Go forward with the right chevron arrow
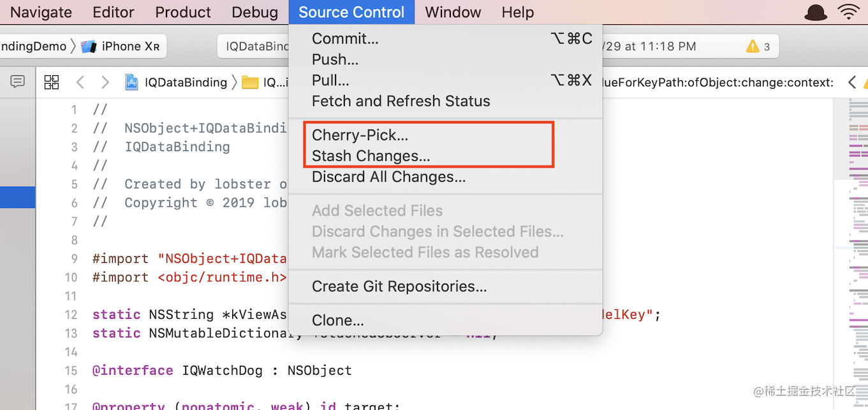Viewport: 868px width, 410px height. click(105, 82)
